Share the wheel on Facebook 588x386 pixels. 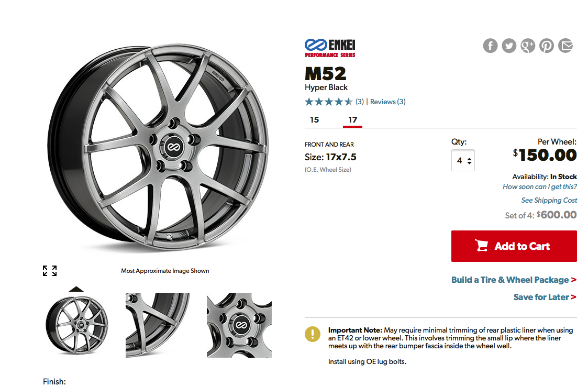[490, 46]
